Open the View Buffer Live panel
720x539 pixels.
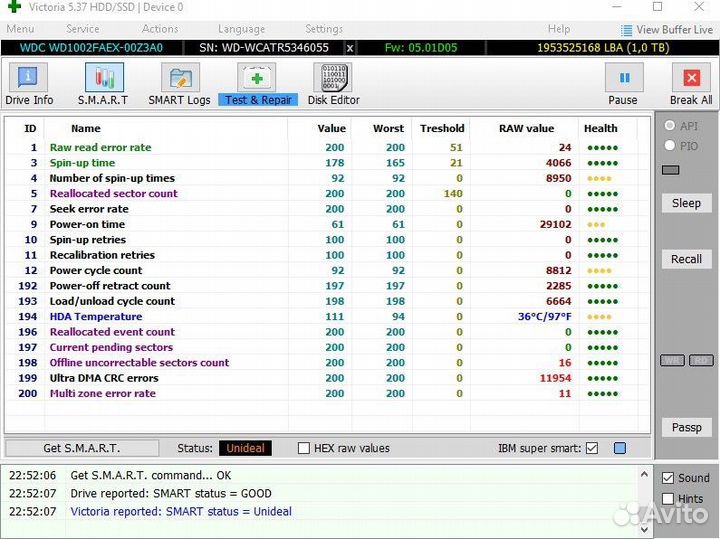[666, 30]
